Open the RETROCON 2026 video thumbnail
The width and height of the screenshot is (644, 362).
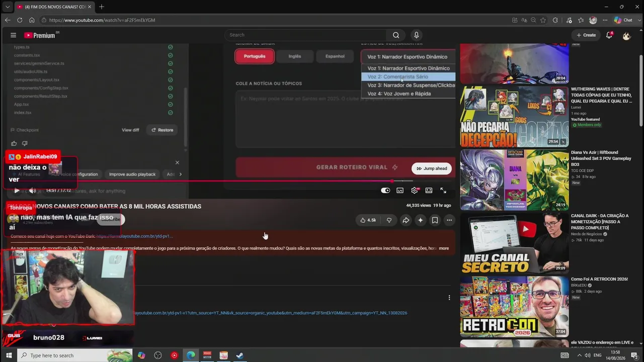pyautogui.click(x=514, y=306)
